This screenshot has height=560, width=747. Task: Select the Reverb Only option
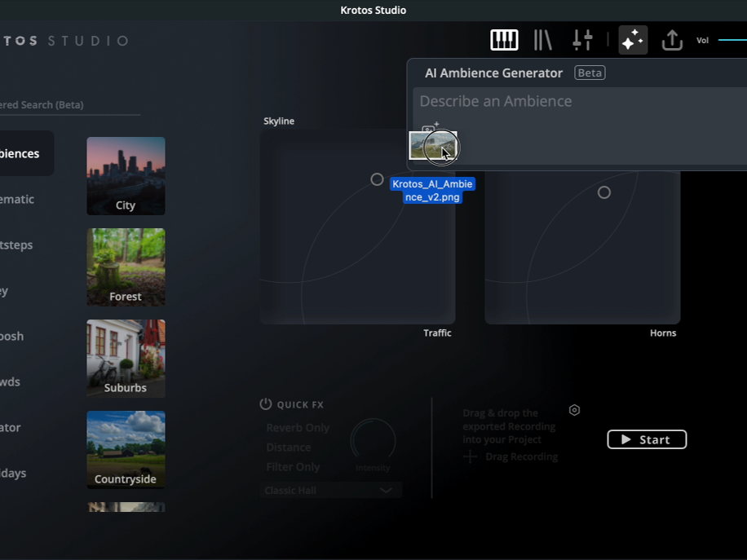(298, 428)
